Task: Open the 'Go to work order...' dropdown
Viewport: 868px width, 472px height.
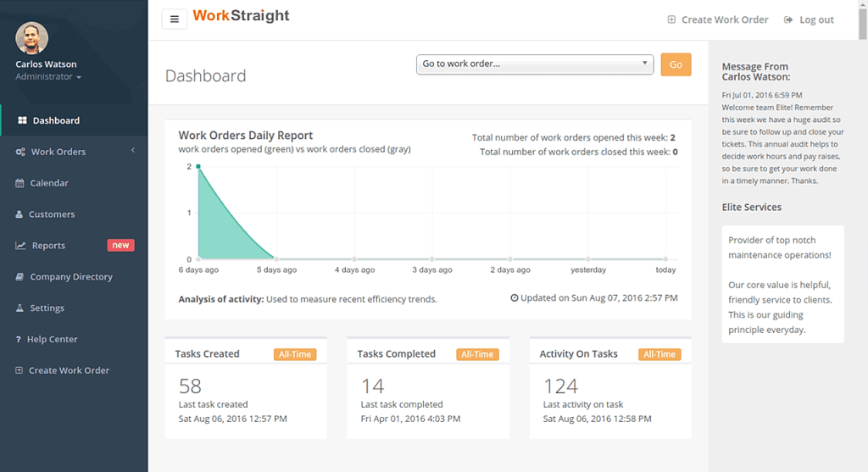Action: (x=534, y=64)
